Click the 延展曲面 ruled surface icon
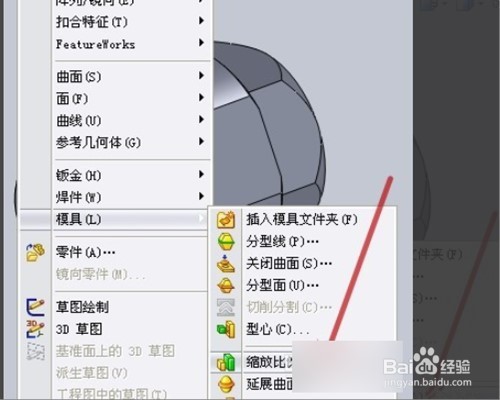Screen dimensions: 500x400 (x=226, y=384)
